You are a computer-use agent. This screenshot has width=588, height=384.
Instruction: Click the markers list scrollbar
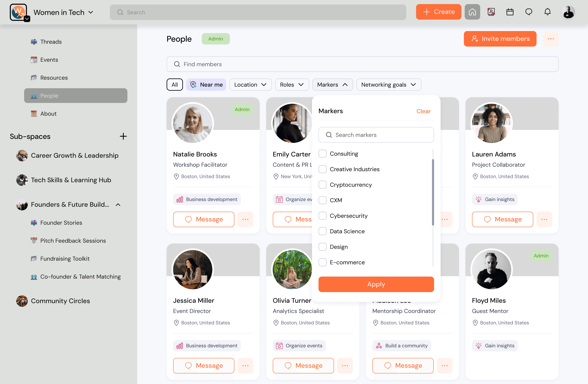click(x=433, y=192)
